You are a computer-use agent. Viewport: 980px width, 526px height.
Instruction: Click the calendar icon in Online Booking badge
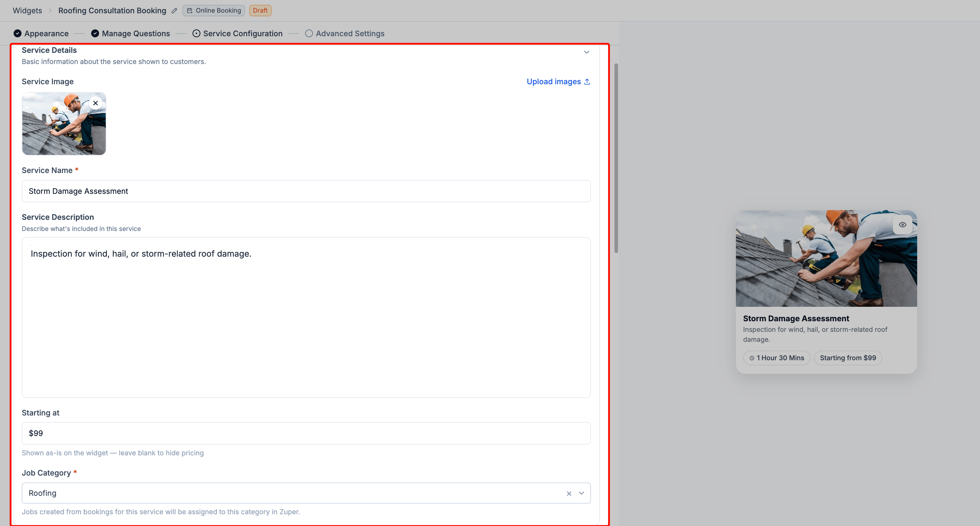[x=189, y=11]
